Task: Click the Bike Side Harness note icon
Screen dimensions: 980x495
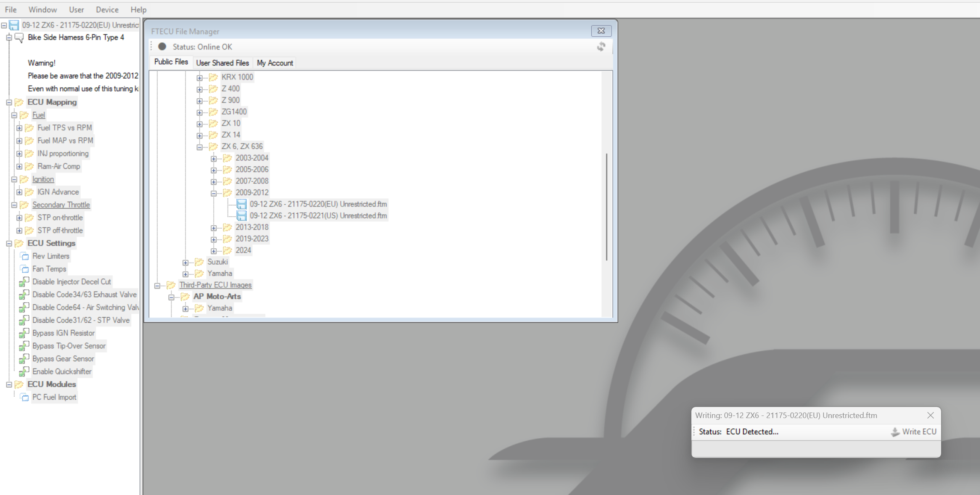Action: (x=19, y=38)
